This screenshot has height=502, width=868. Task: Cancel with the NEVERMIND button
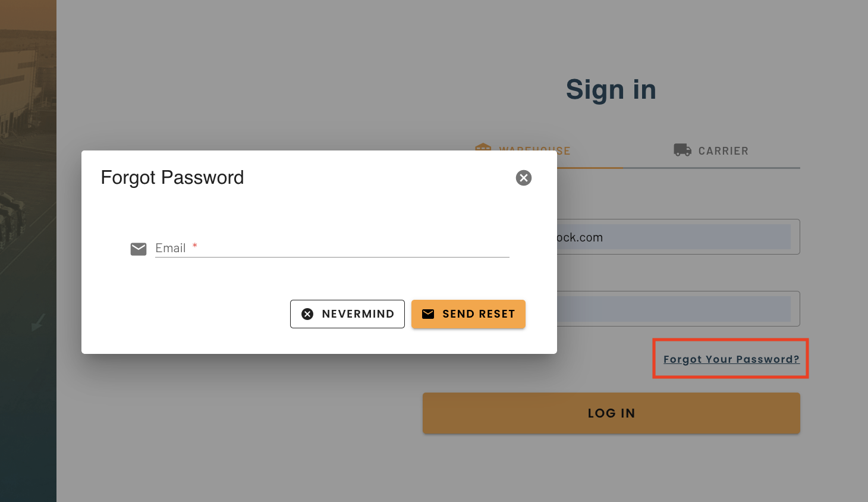(347, 314)
